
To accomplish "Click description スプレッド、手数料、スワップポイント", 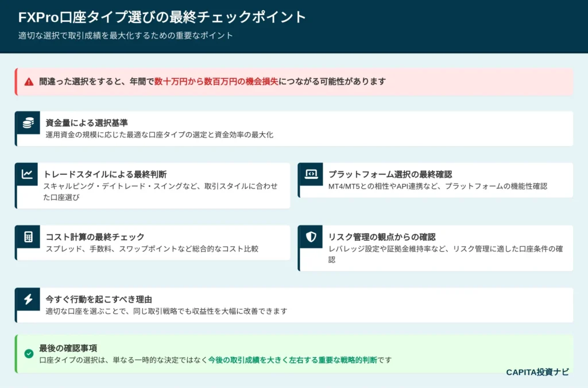I will [152, 249].
